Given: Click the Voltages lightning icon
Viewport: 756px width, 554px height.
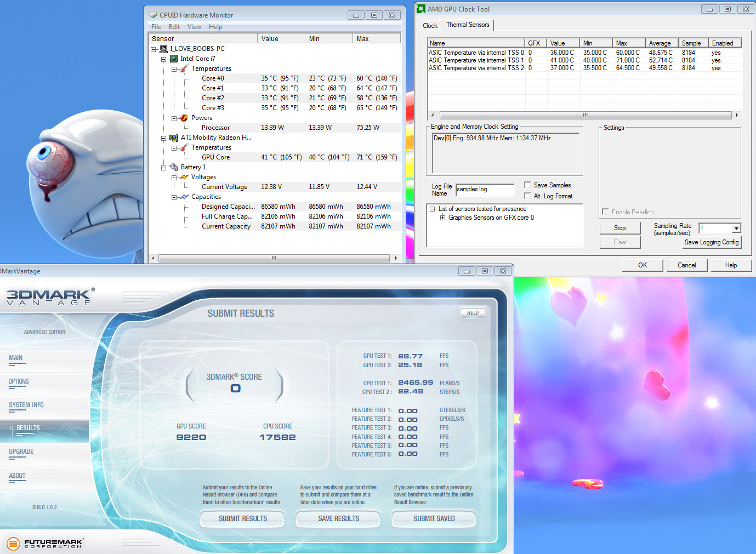Looking at the screenshot, I should pyautogui.click(x=184, y=177).
